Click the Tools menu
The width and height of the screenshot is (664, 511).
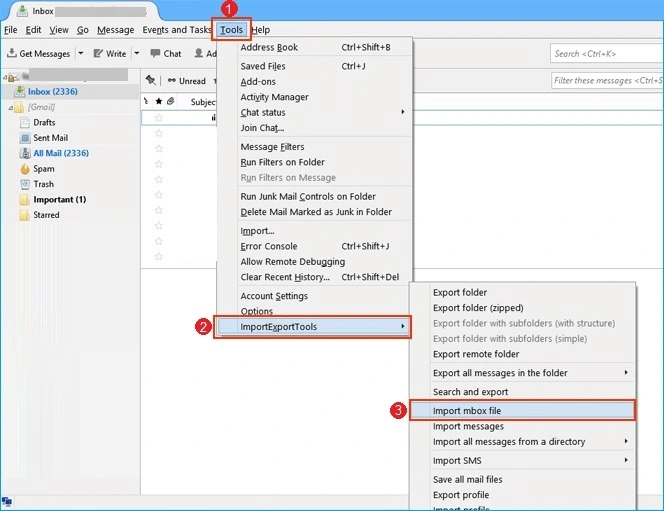click(x=231, y=30)
